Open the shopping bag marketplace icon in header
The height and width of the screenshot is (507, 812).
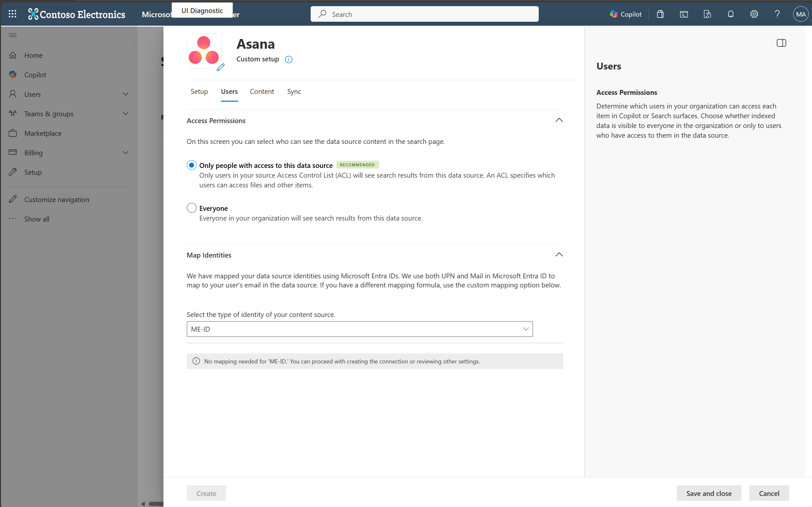pyautogui.click(x=660, y=14)
